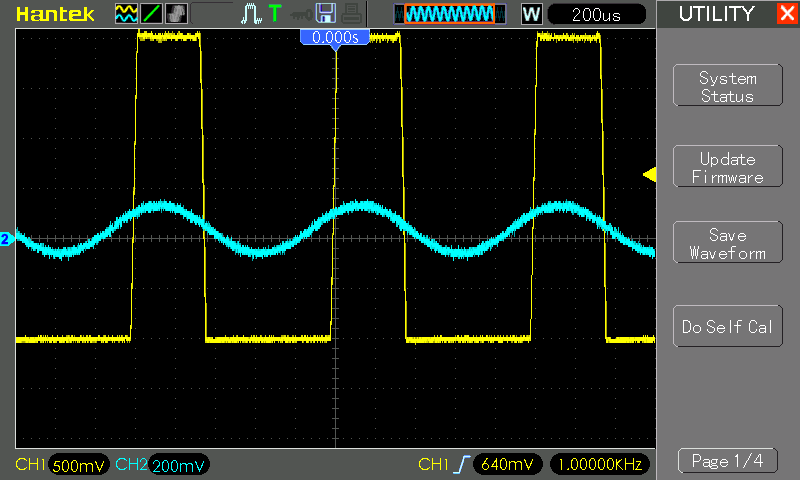Click the 1.00000KHz frequency counter readout
This screenshot has height=480, width=800.
pos(600,464)
